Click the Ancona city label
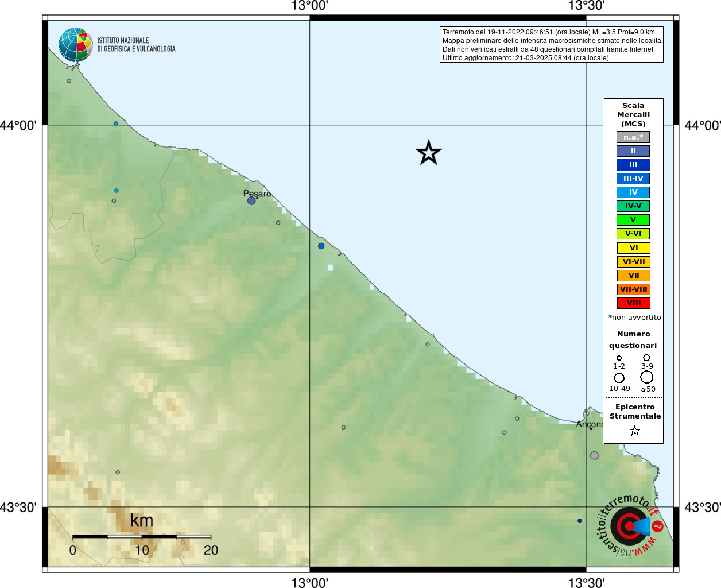 (590, 424)
